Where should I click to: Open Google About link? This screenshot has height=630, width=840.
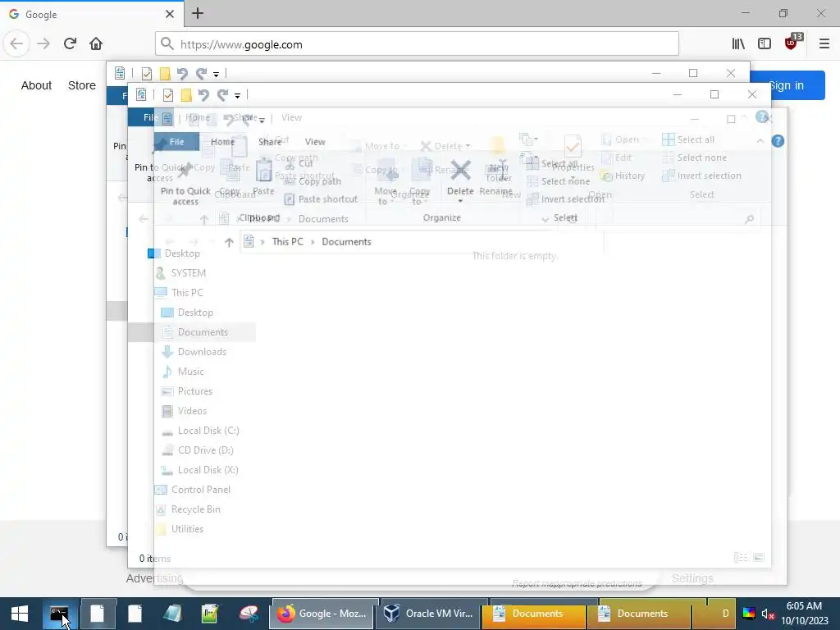36,85
